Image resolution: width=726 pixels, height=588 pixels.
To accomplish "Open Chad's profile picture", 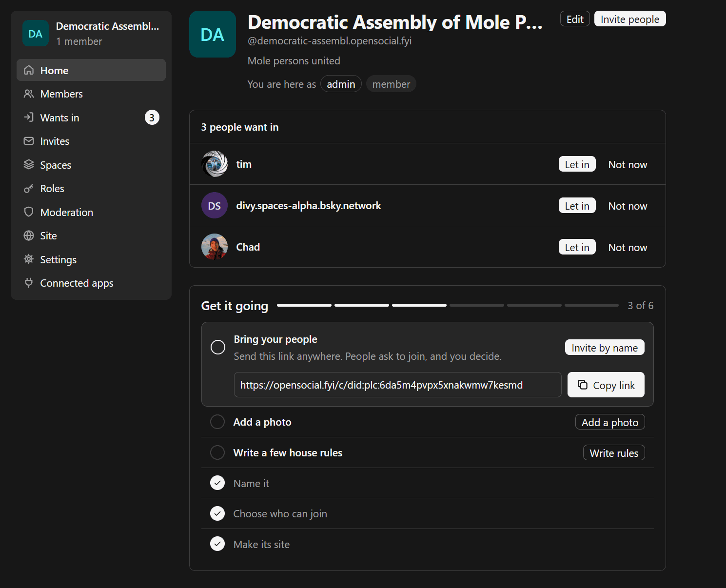I will click(215, 247).
